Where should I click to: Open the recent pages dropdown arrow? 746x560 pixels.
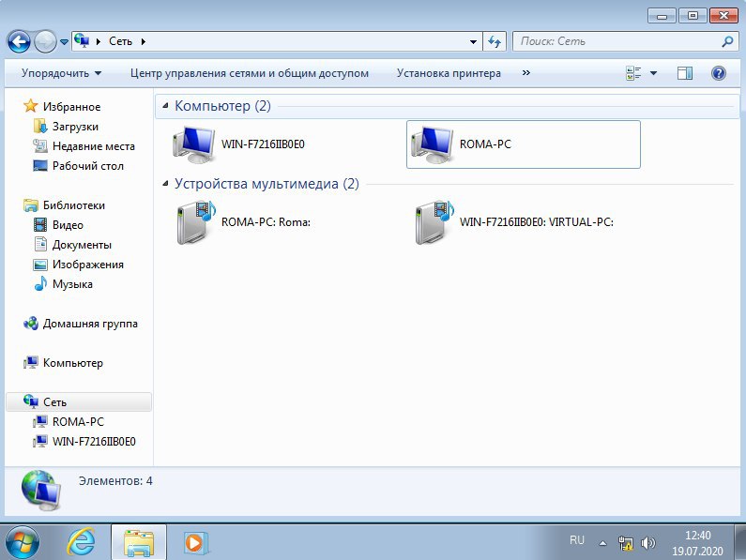[64, 42]
